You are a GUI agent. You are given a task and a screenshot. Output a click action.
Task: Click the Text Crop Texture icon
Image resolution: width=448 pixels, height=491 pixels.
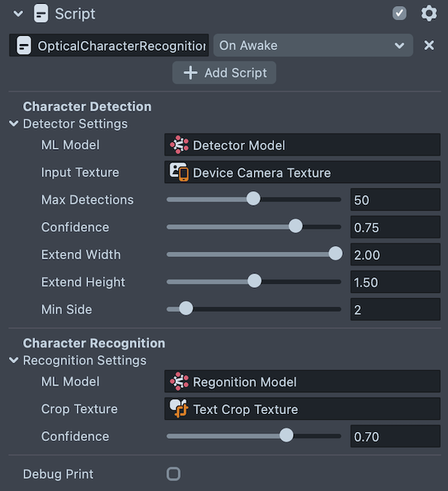tap(179, 409)
